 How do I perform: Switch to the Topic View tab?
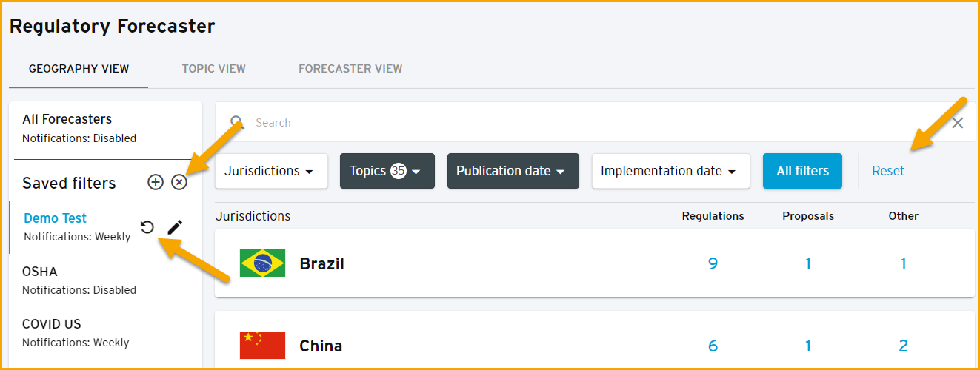pyautogui.click(x=214, y=69)
